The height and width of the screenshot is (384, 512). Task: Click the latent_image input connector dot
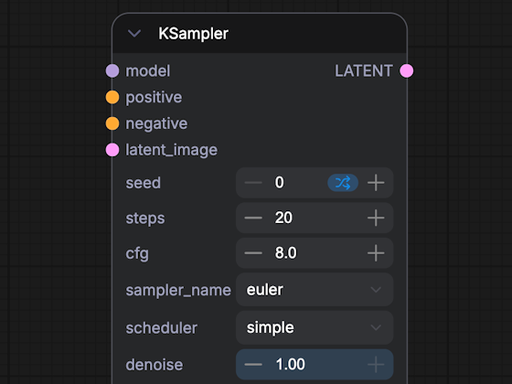(x=112, y=150)
